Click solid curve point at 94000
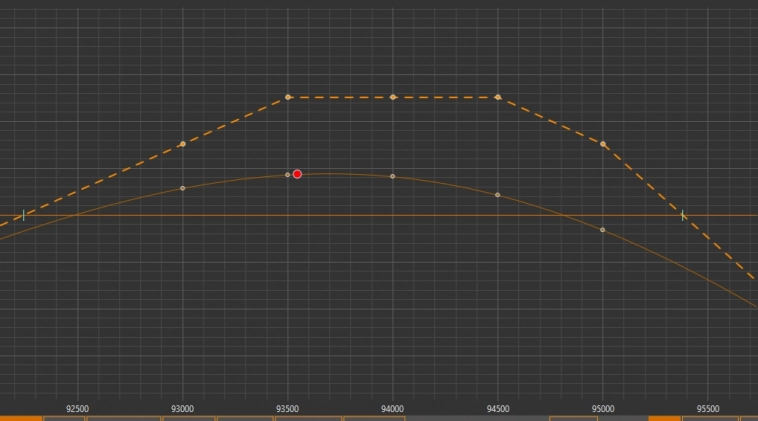Screen dimensions: 758x421 (393, 176)
